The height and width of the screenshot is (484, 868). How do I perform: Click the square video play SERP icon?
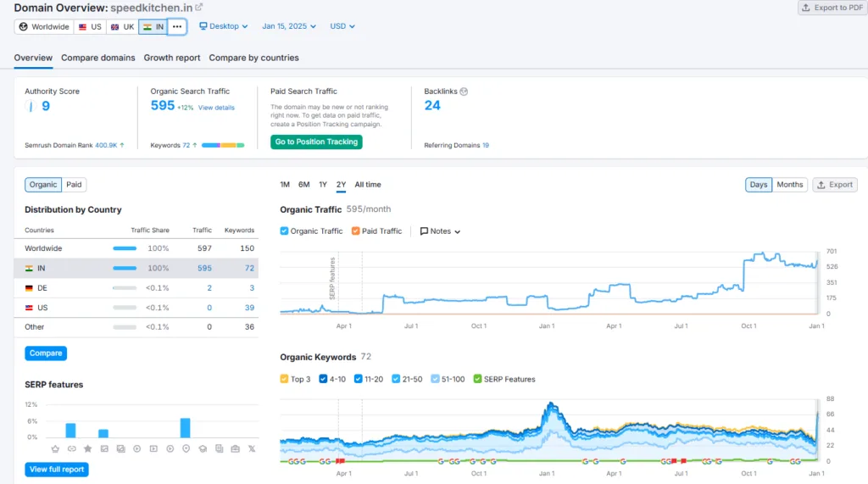153,448
